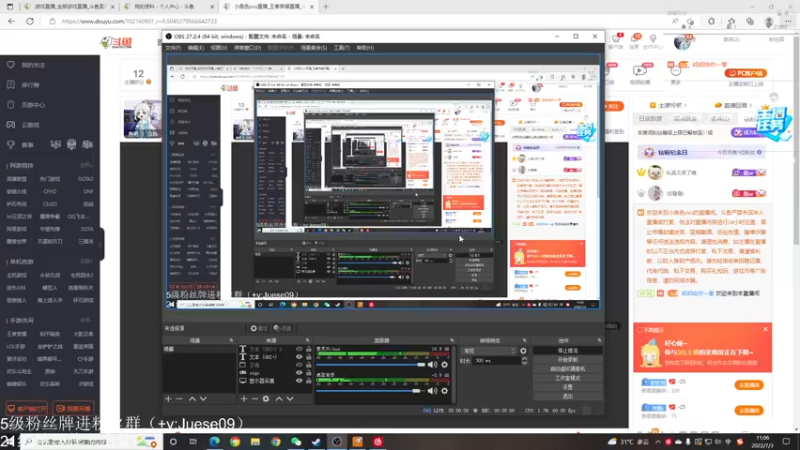Open the Edit menu in OBS
This screenshot has height=450, width=800.
(196, 48)
